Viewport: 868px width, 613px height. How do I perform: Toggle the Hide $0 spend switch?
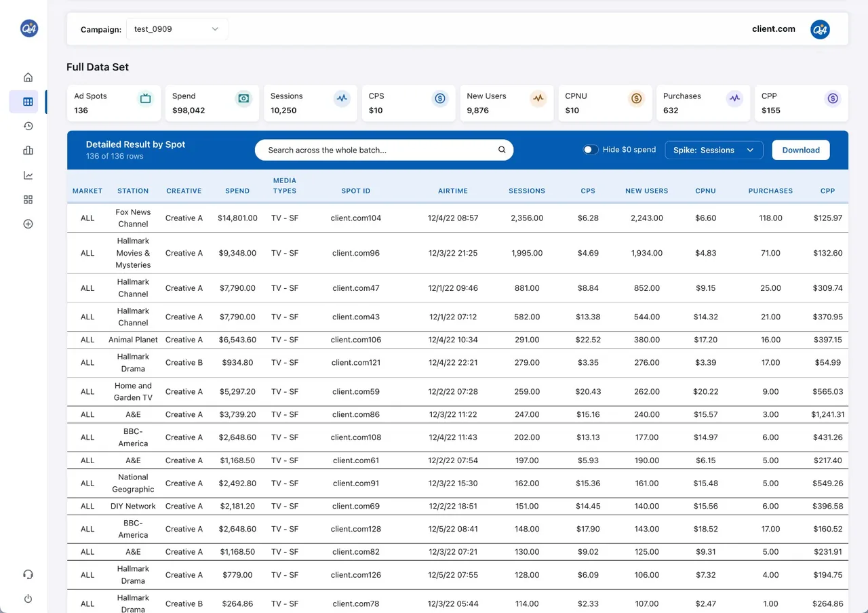pyautogui.click(x=591, y=150)
